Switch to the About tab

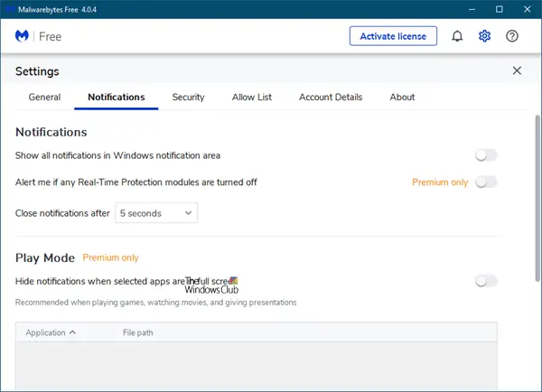click(402, 98)
